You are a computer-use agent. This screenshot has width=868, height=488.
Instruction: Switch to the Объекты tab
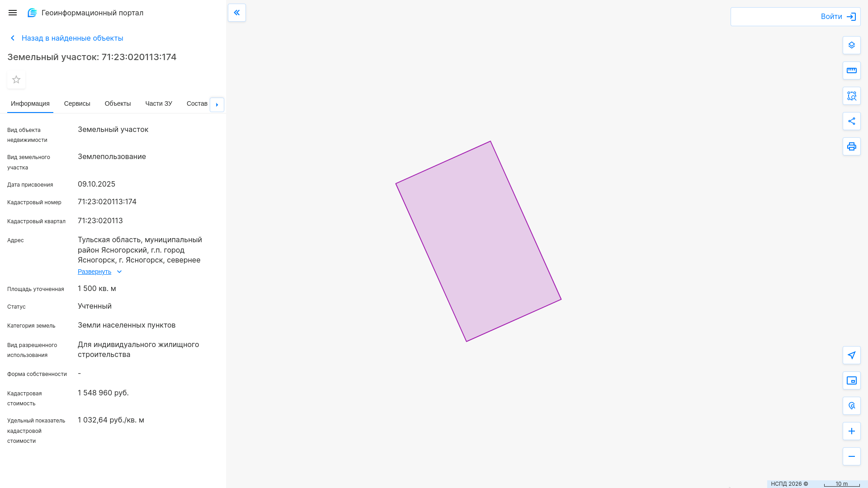click(x=118, y=103)
